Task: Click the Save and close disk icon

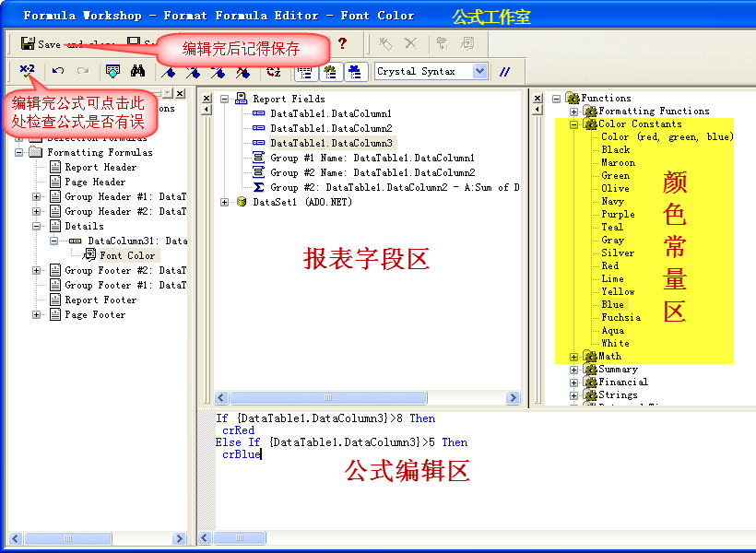Action: pos(28,43)
